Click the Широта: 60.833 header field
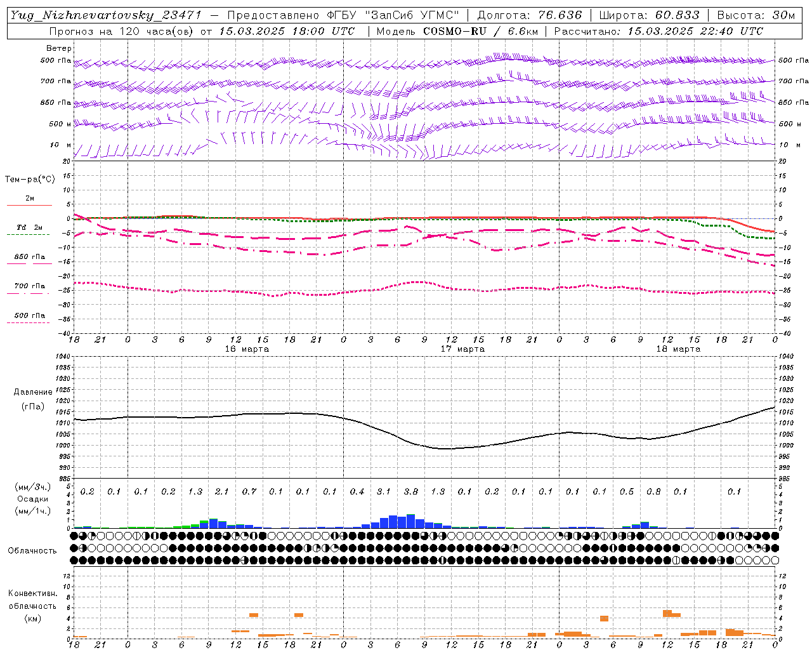 tap(650, 15)
